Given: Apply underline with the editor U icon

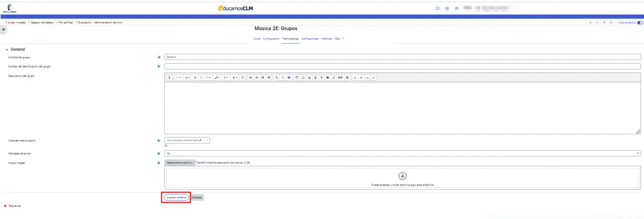Looking at the screenshot, I should (355, 77).
